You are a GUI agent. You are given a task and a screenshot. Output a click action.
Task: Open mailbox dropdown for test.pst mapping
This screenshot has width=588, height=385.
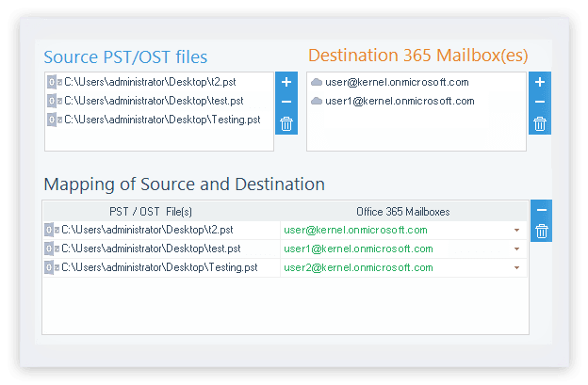coord(516,249)
